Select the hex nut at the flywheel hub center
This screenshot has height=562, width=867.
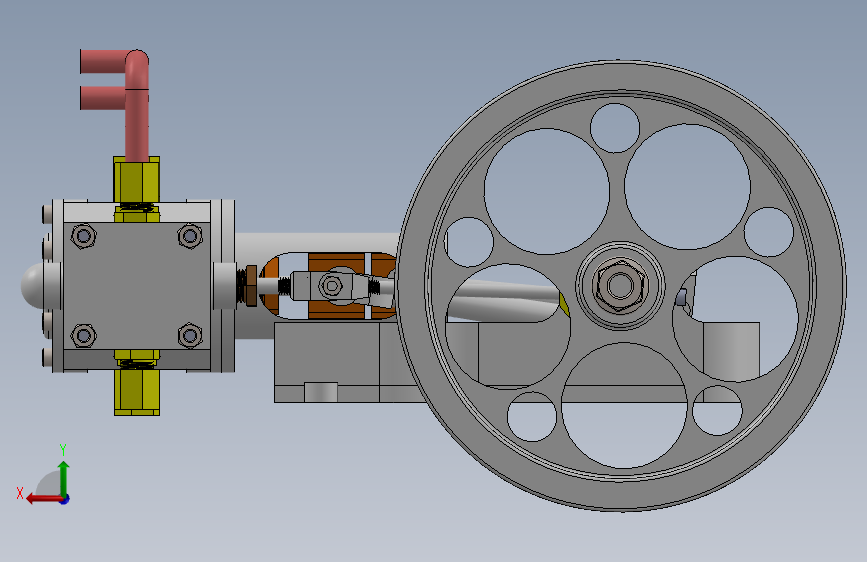click(619, 285)
